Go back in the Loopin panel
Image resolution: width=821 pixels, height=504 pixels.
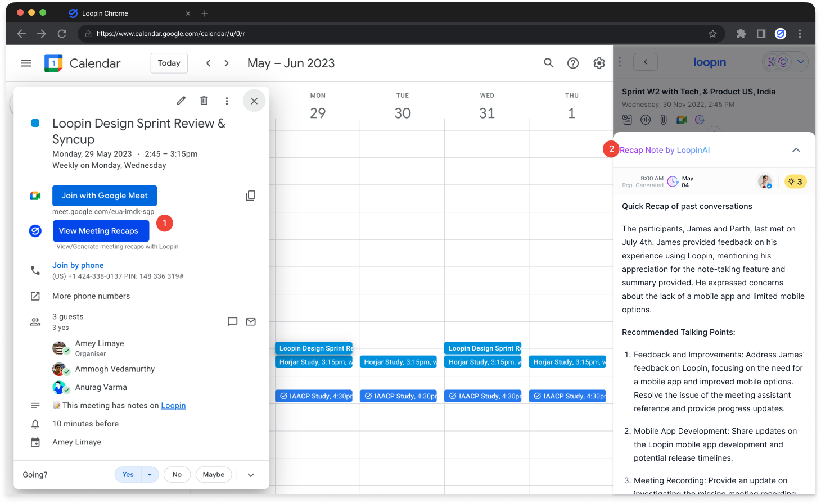pyautogui.click(x=646, y=62)
